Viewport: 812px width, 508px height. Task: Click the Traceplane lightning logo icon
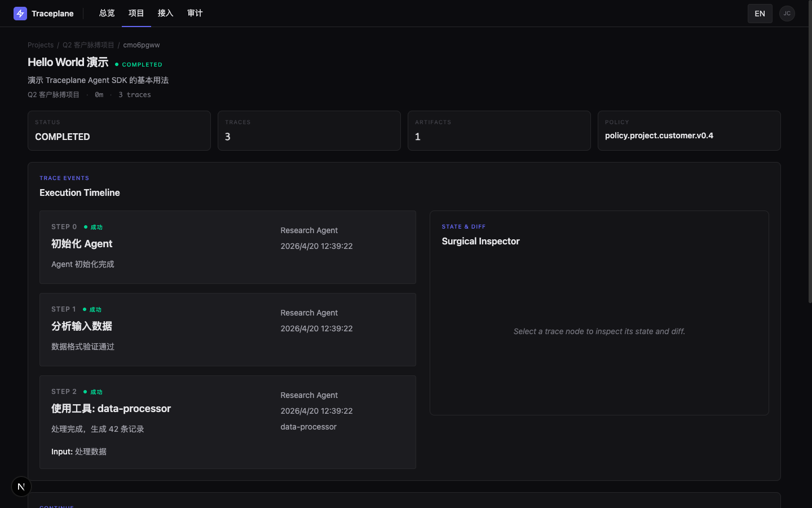click(x=20, y=14)
